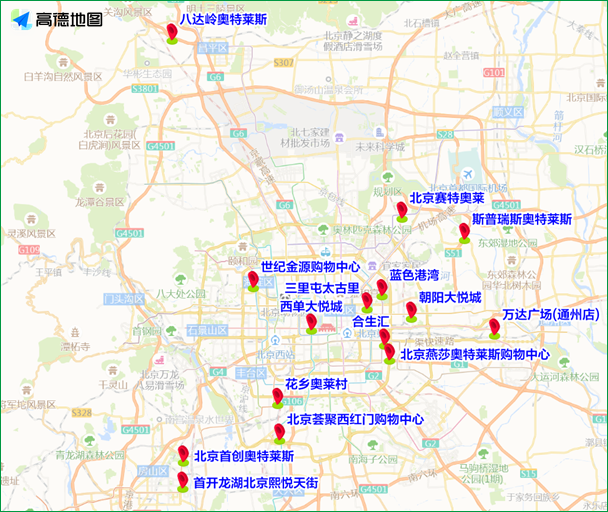Screen dimensions: 608x512
Task: Click the 北京赛特奥莱 blue label
Action: click(447, 198)
